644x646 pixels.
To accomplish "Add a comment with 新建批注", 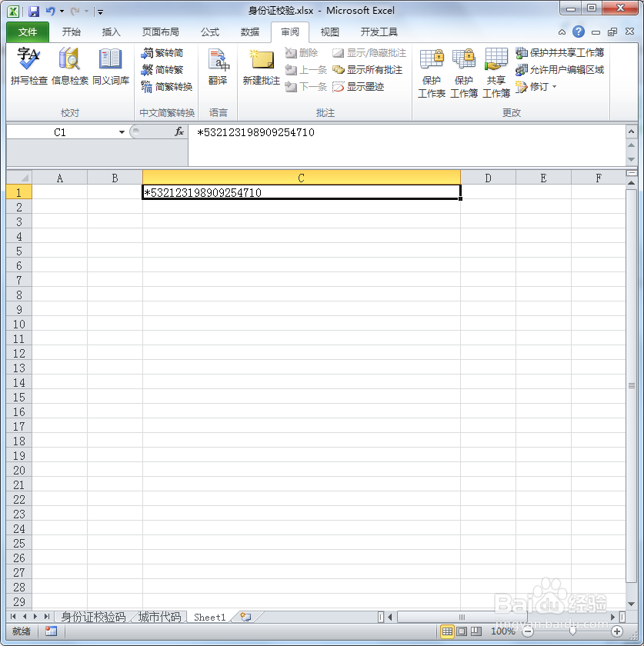I will click(x=262, y=66).
